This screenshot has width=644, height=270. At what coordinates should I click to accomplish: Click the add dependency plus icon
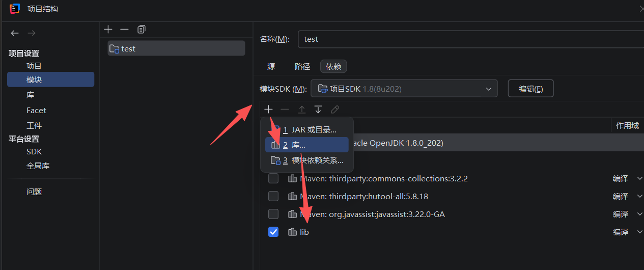click(269, 110)
